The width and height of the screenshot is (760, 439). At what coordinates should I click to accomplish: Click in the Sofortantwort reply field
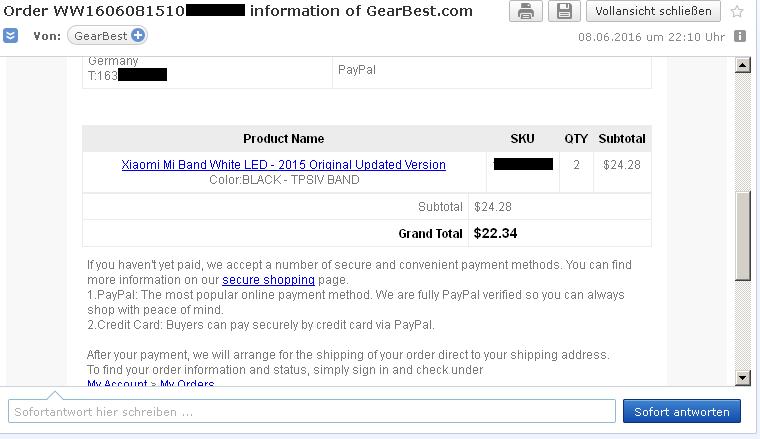click(x=311, y=411)
